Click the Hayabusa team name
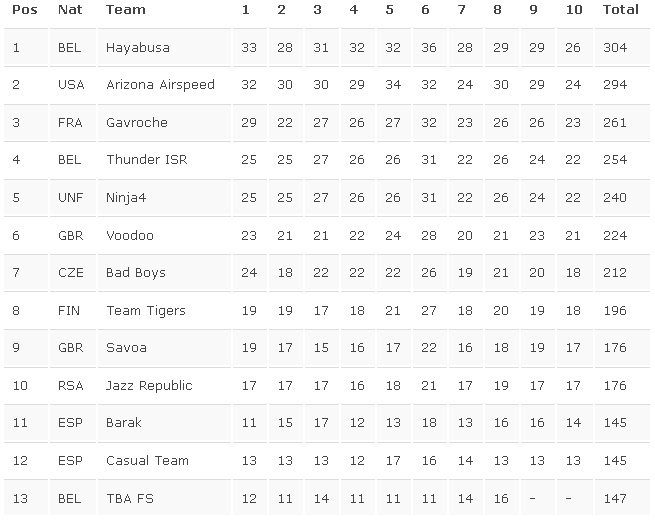Viewport: 655px width, 521px height. point(138,48)
